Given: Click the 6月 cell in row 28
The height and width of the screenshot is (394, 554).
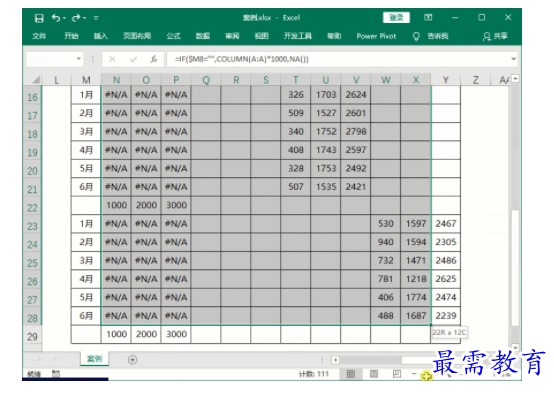Looking at the screenshot, I should pos(86,316).
